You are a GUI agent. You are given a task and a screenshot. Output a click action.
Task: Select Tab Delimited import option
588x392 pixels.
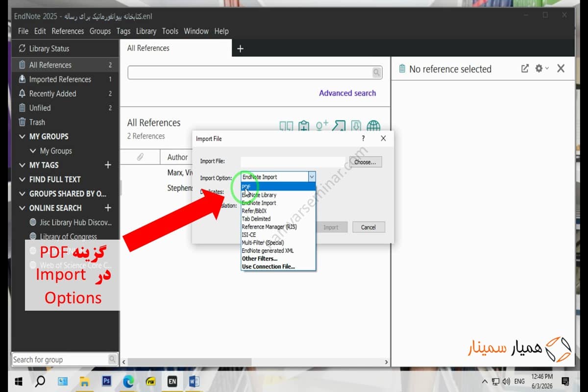[x=278, y=219]
